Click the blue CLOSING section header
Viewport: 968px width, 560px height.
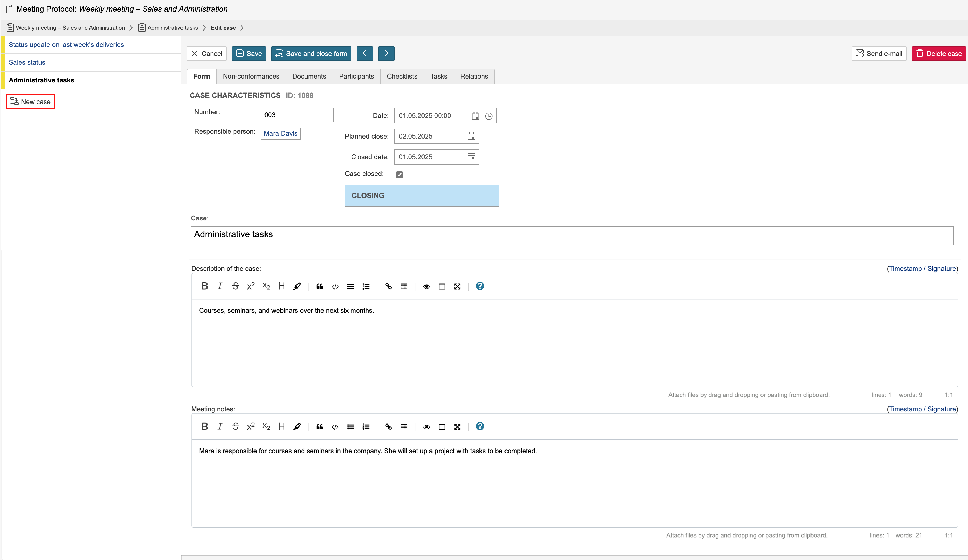[x=422, y=196]
